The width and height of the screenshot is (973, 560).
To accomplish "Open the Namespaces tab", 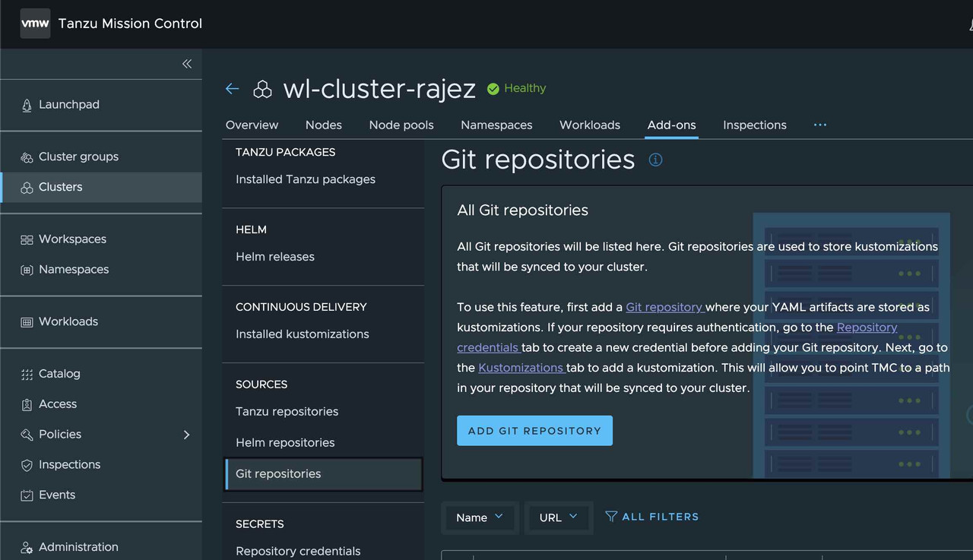I will pyautogui.click(x=496, y=125).
